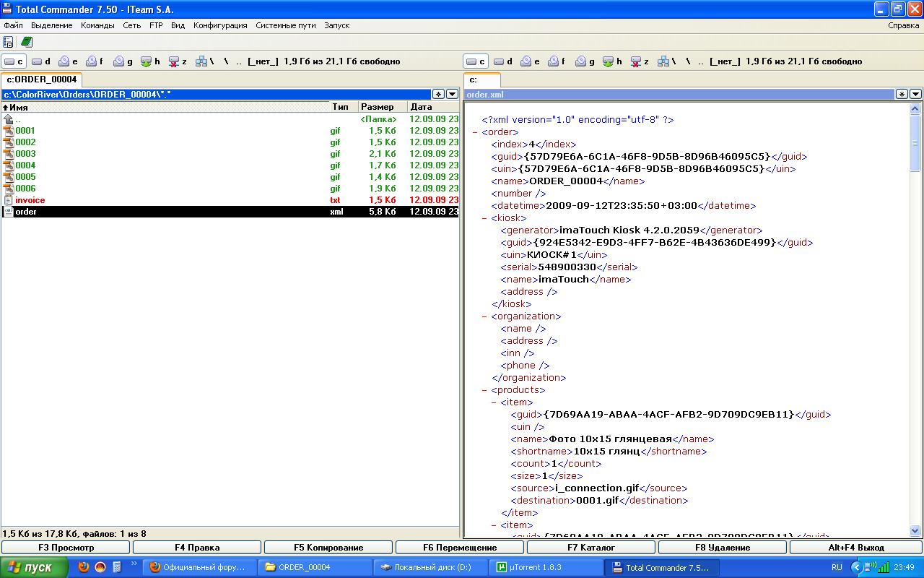The height and width of the screenshot is (578, 924).
Task: Collapse the <order> XML node
Action: click(x=475, y=132)
